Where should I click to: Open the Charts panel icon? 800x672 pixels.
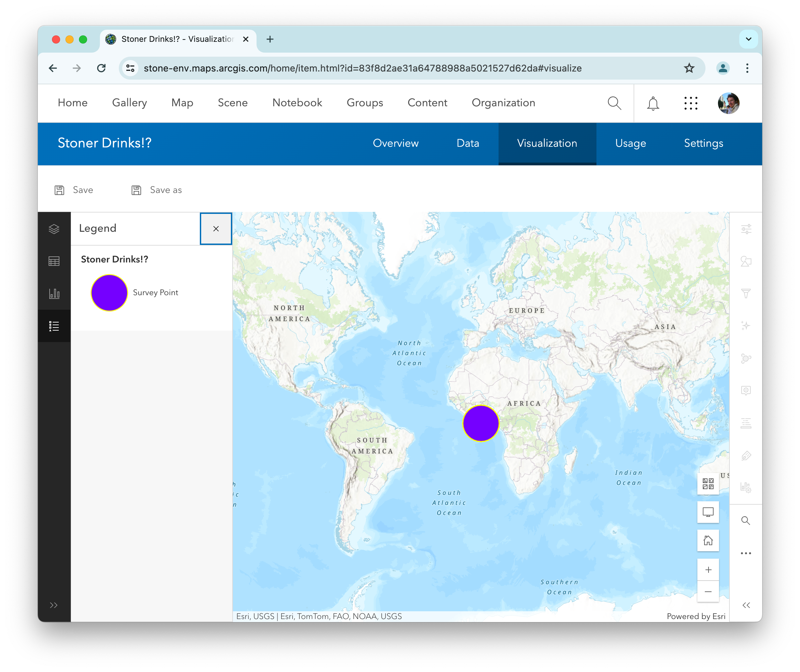pos(54,293)
